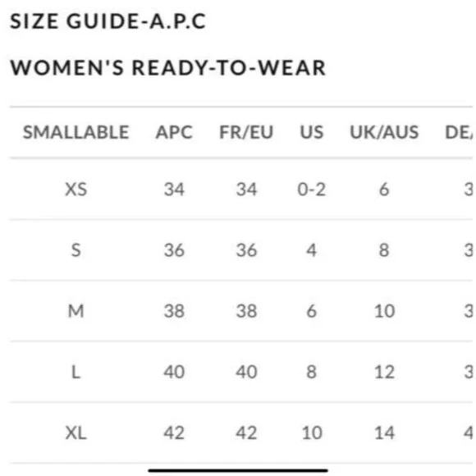Click the S size row label
Screen dimensions: 476x476
(76, 250)
